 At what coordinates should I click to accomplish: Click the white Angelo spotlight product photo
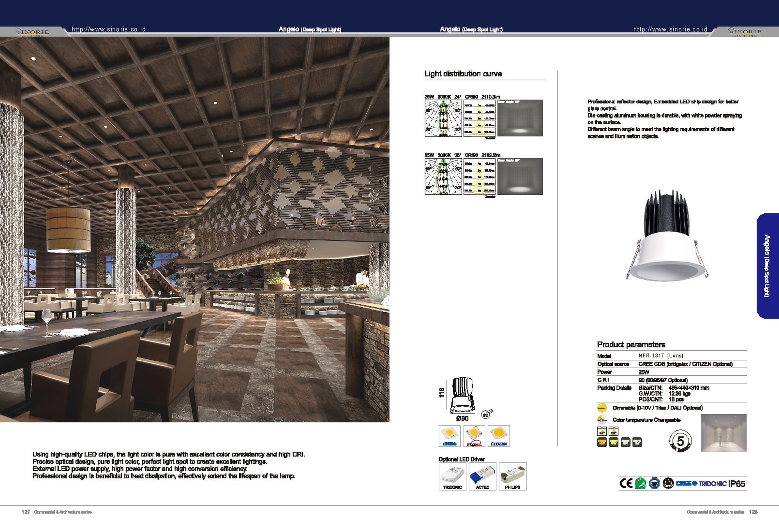[x=667, y=237]
